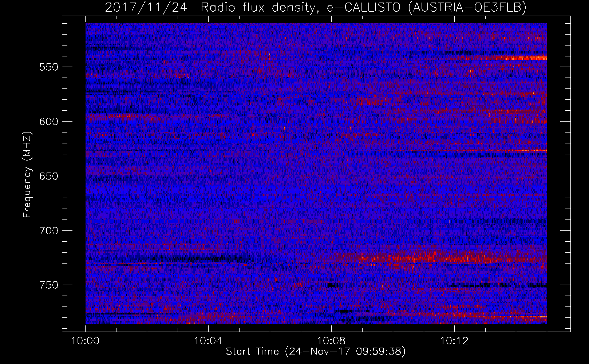
Task: Select the 750 frequency tick label
Action: tap(49, 285)
